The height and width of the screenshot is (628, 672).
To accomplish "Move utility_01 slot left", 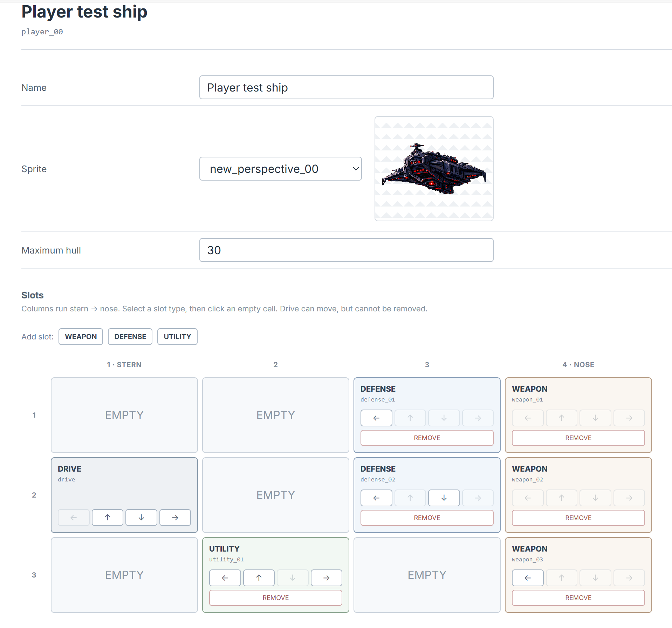I will coord(225,578).
